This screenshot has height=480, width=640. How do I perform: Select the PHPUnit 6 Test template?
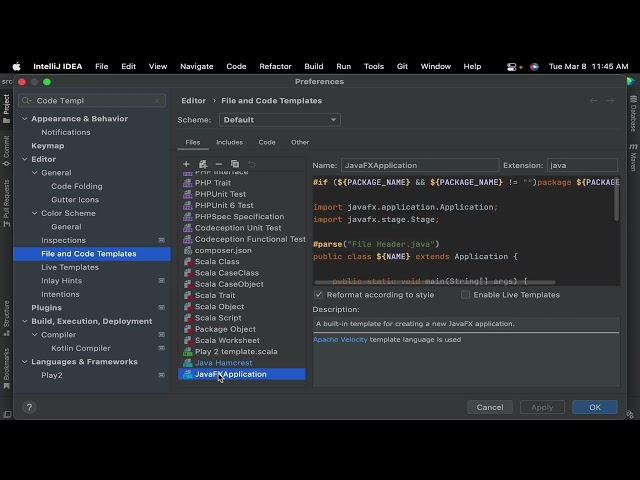242,205
